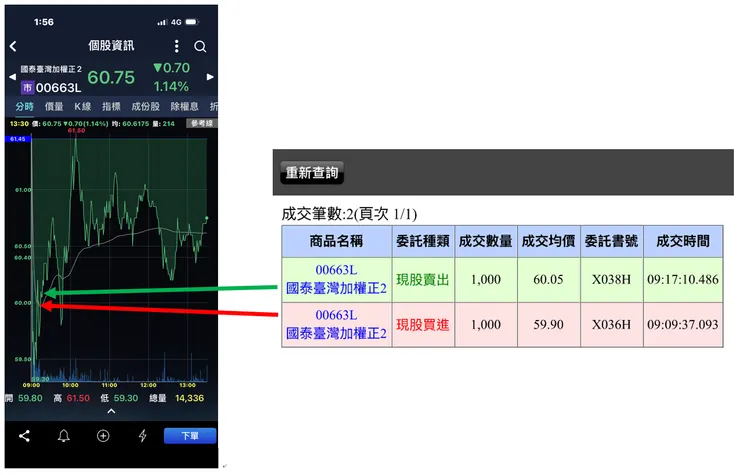Click the 商品名稱 column header
Screen dimensions: 740x475
point(336,241)
